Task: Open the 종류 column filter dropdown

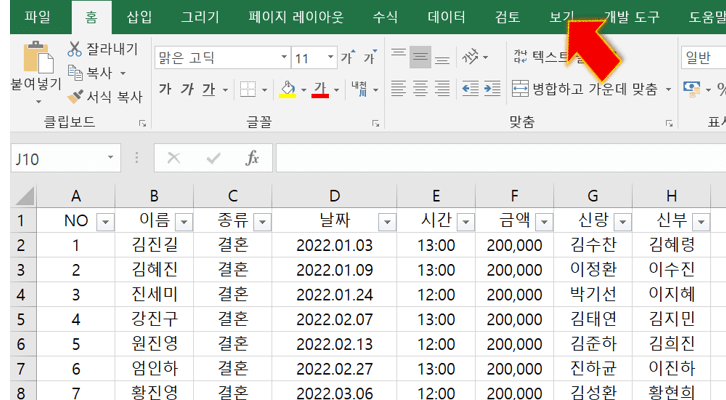Action: pyautogui.click(x=262, y=222)
